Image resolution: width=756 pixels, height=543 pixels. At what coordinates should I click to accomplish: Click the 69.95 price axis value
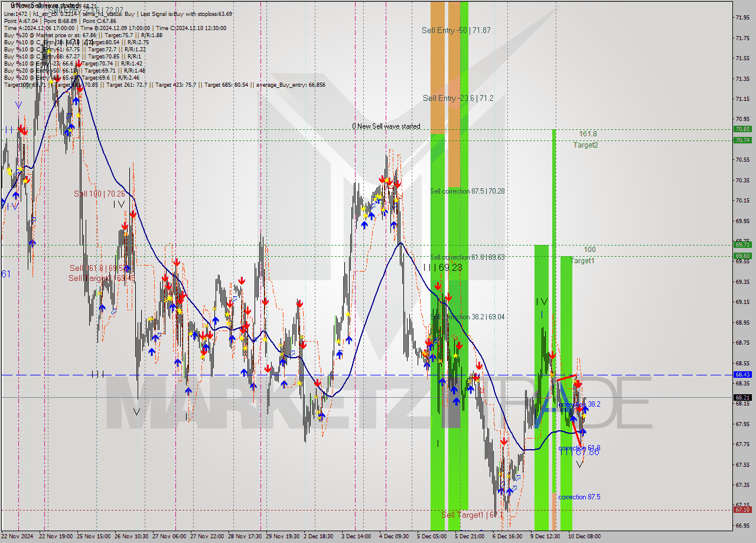[743, 221]
